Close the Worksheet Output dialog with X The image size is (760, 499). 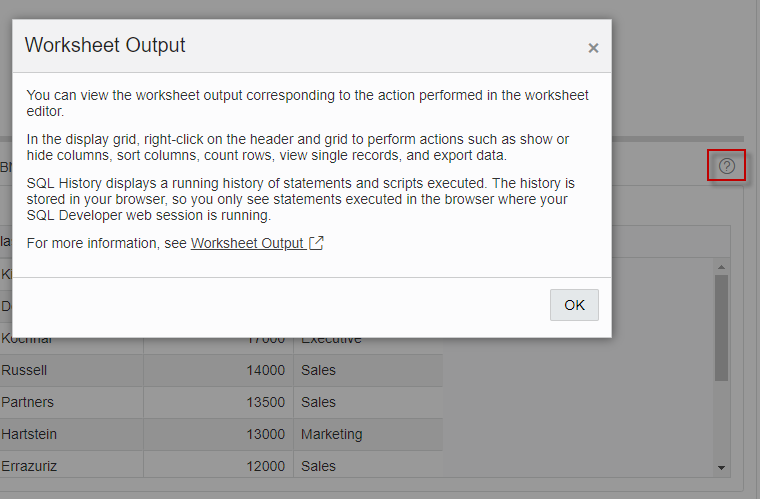[x=593, y=48]
